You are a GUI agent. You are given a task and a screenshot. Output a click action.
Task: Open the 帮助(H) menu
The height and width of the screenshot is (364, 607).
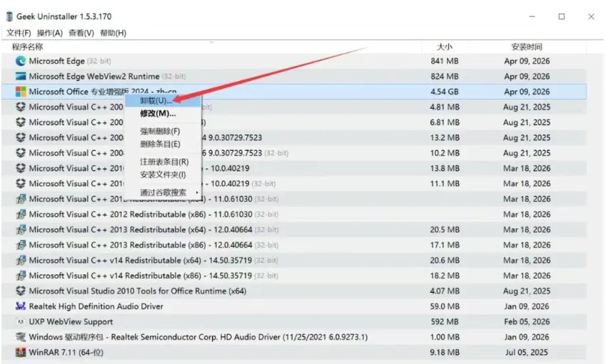pos(113,33)
